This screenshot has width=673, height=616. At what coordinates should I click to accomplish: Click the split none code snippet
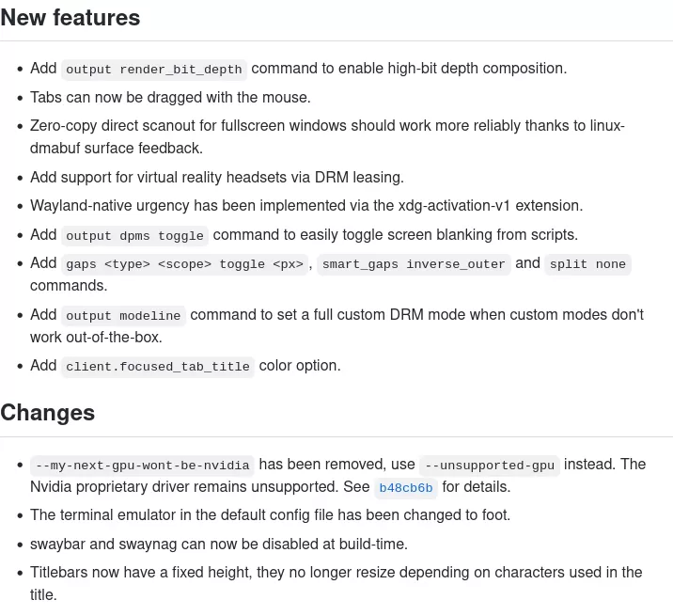[587, 264]
